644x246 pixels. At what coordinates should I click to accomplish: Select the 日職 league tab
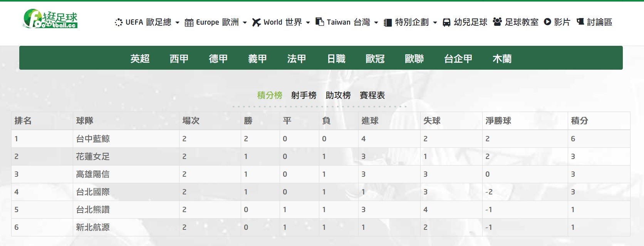(336, 59)
